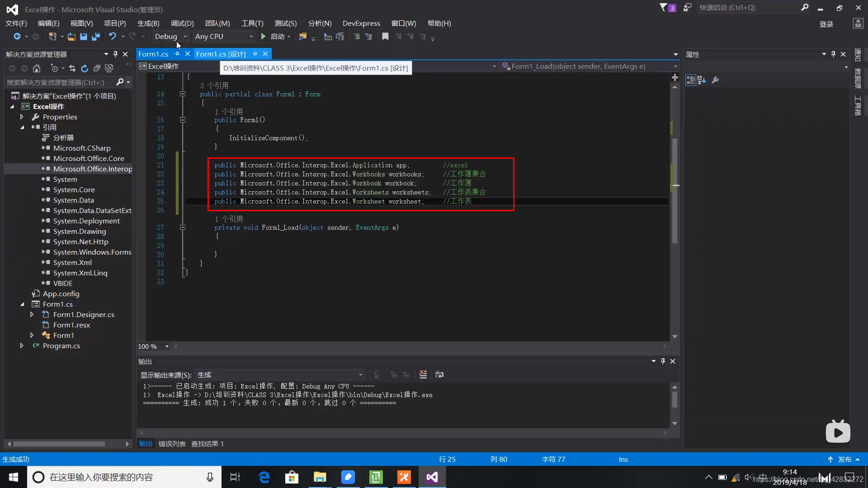Open the DevExpress menu
The height and width of the screenshot is (488, 868).
click(x=361, y=24)
